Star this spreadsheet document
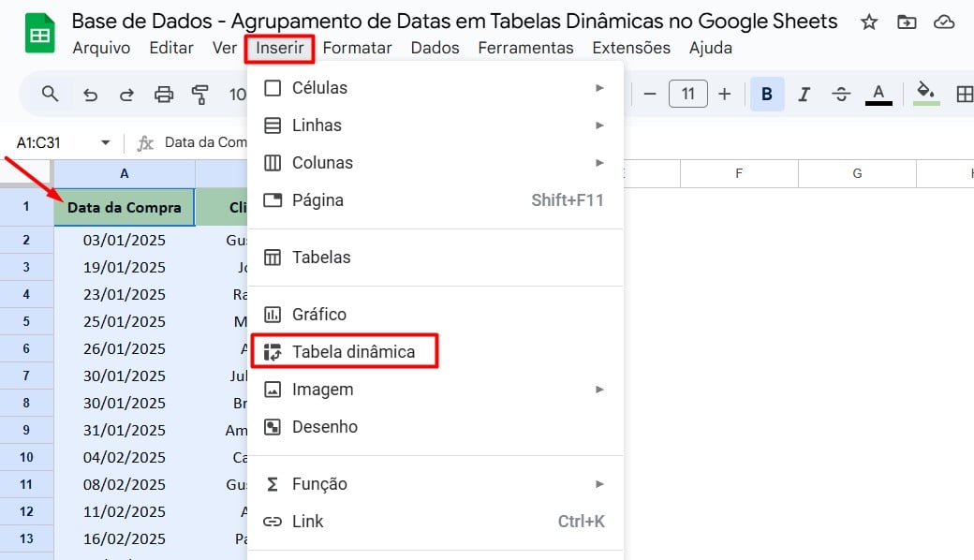Viewport: 974px width, 560px height. pyautogui.click(x=868, y=23)
